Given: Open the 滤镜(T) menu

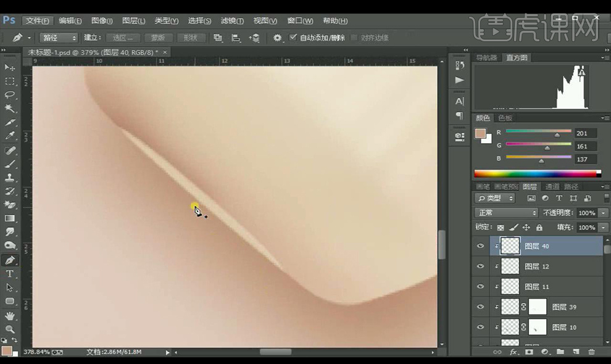Looking at the screenshot, I should (232, 20).
